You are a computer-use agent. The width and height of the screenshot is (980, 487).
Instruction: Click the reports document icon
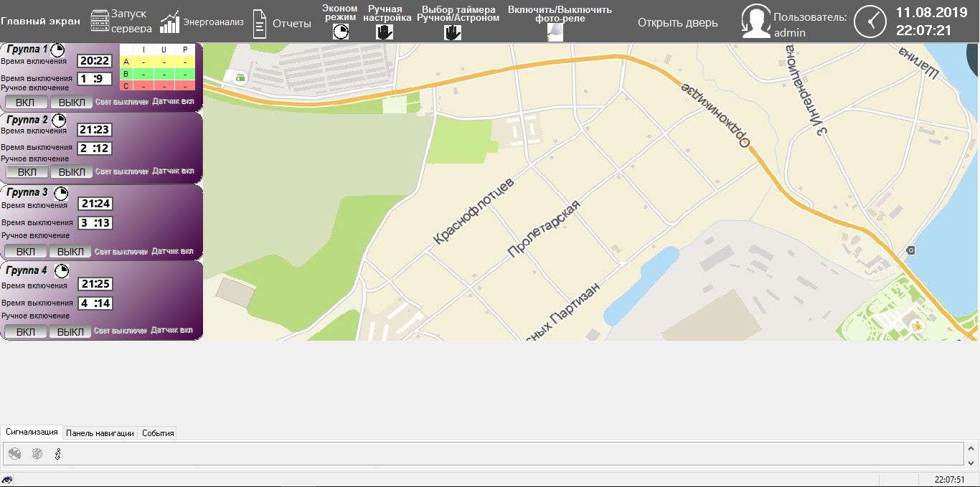point(260,24)
